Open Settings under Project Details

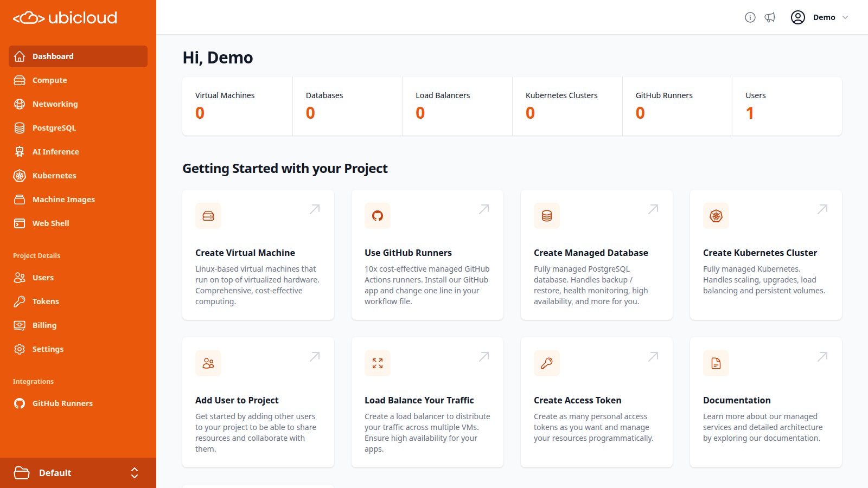pyautogui.click(x=78, y=349)
